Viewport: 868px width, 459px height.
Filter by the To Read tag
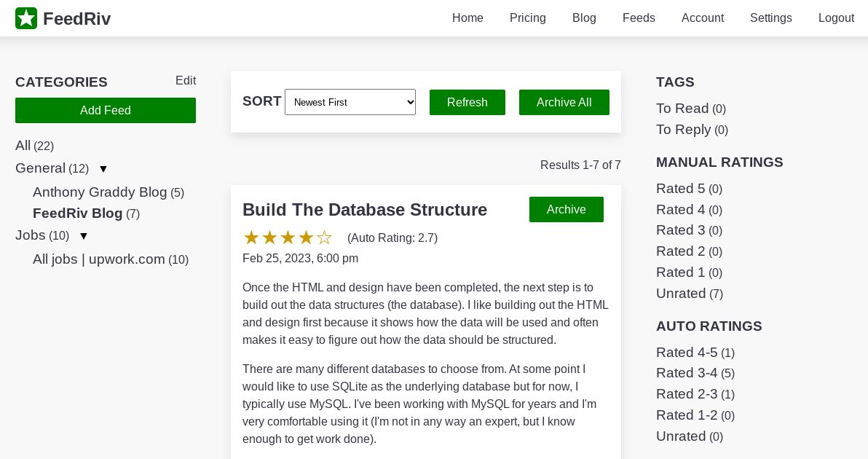click(x=682, y=109)
